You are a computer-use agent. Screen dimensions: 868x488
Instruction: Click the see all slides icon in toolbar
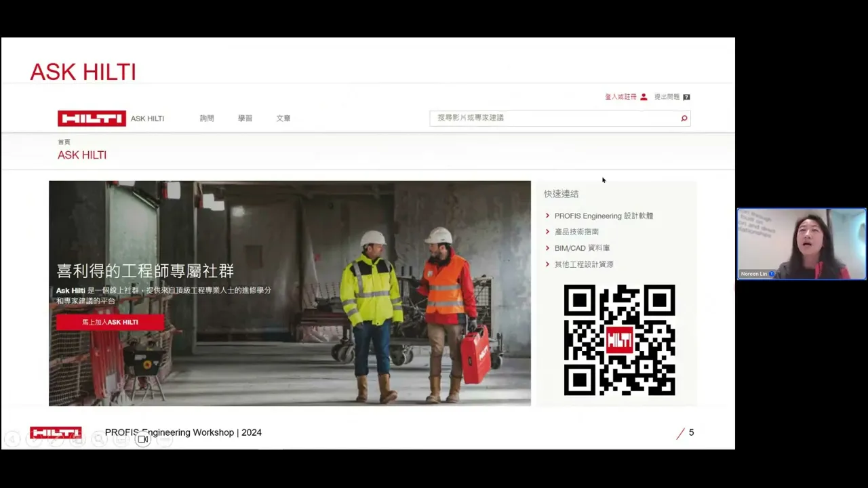(77, 439)
